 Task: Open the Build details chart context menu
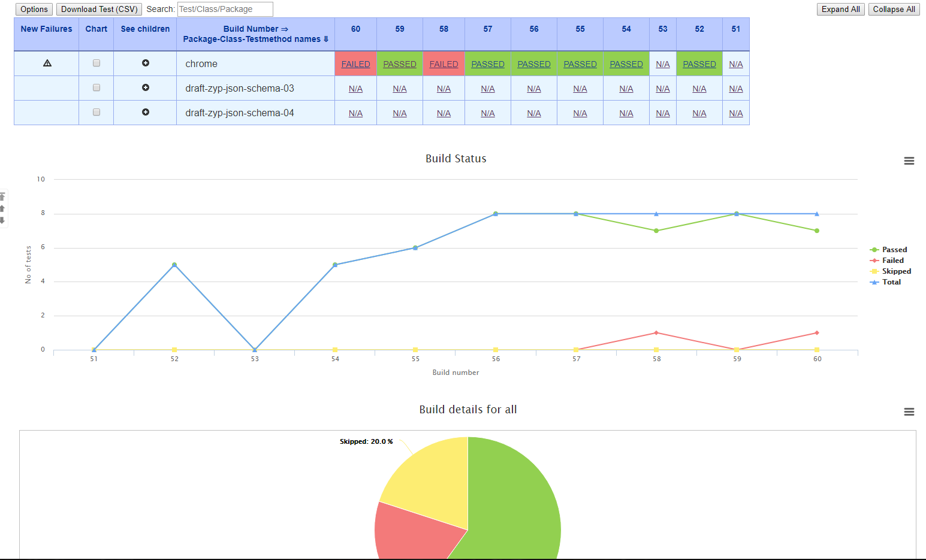(909, 412)
